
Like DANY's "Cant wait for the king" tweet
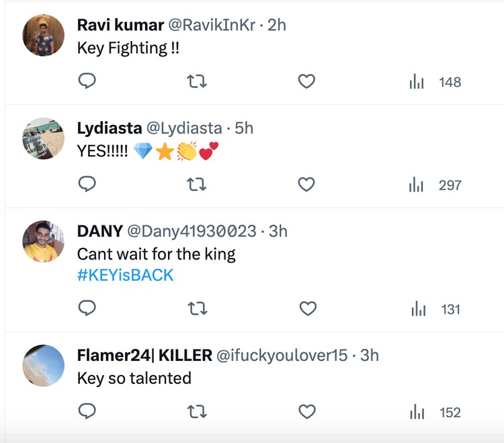point(307,309)
